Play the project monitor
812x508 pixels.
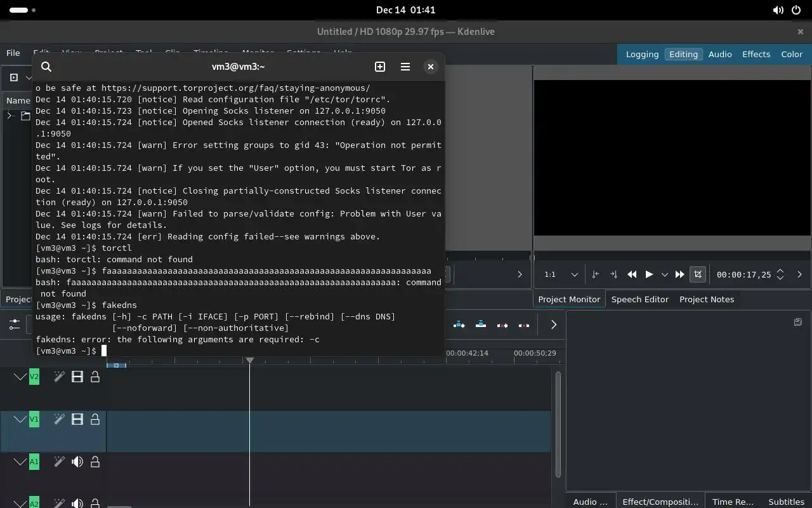coord(649,274)
